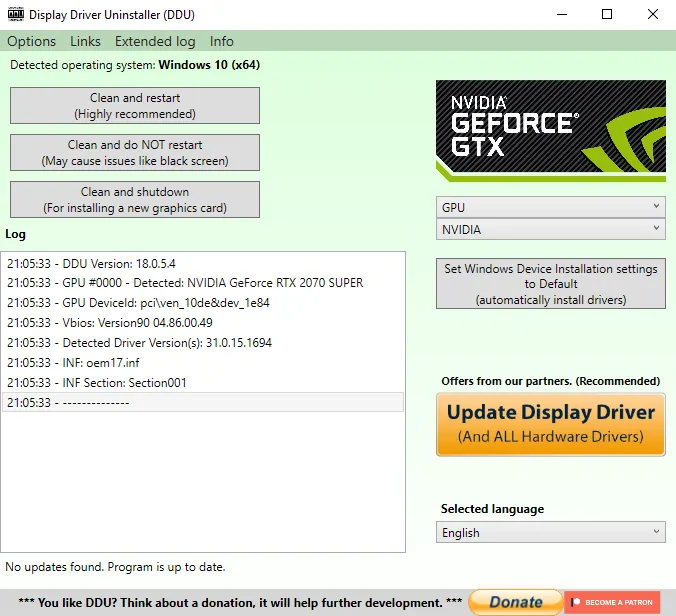
Task: Maximize the DDU window
Action: click(607, 15)
